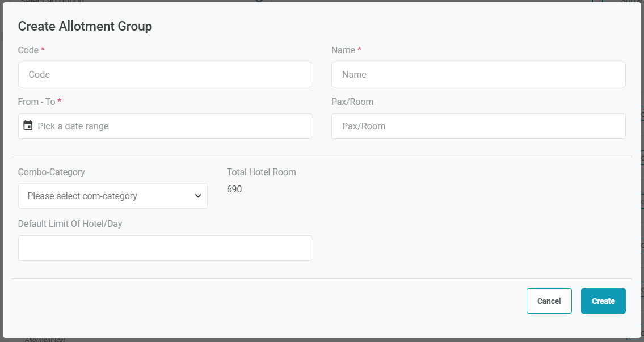This screenshot has width=644, height=342.
Task: Focus the Code input field
Action: 165,74
